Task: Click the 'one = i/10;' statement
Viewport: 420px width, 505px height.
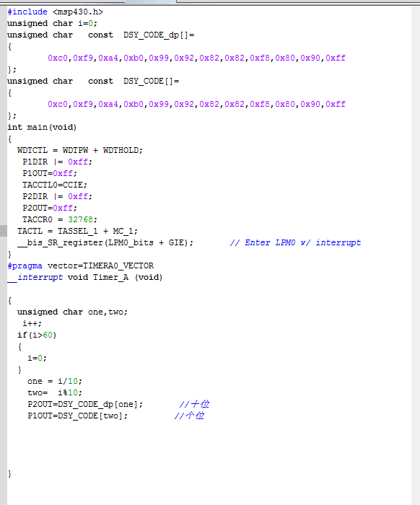Action: [x=55, y=382]
